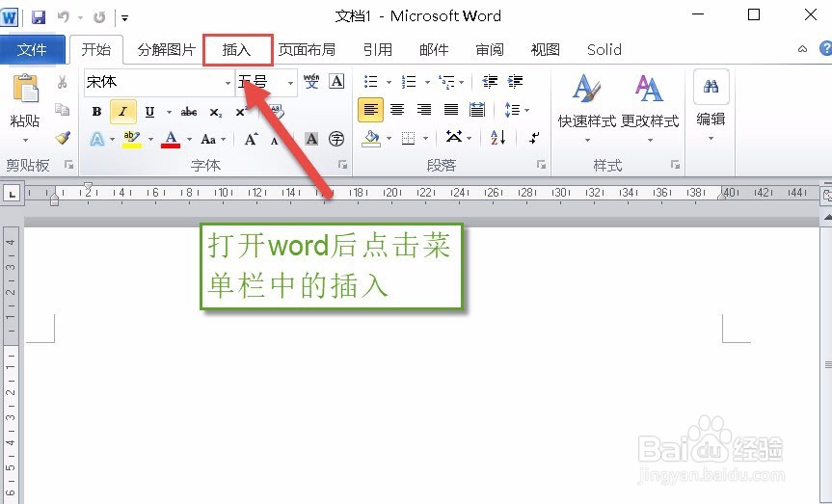This screenshot has width=832, height=504.
Task: Click the 粘贴 paste clipboard icon
Action: click(25, 88)
